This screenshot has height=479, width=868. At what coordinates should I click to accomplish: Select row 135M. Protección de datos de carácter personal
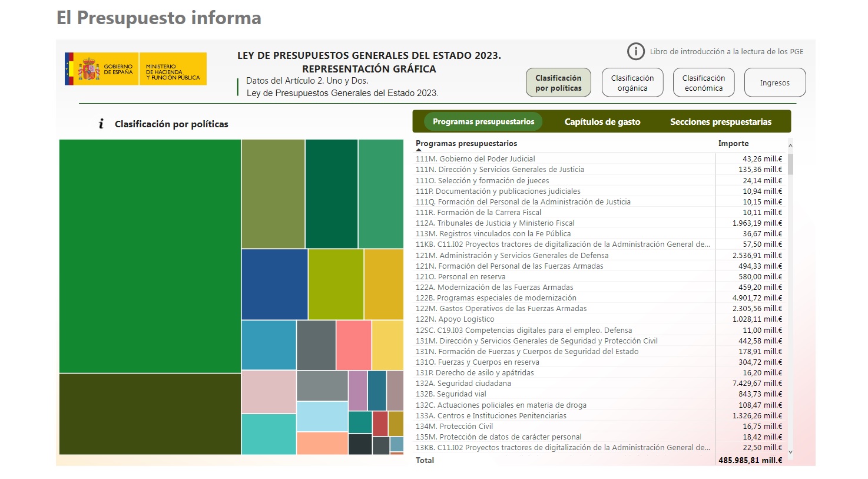tap(600, 437)
